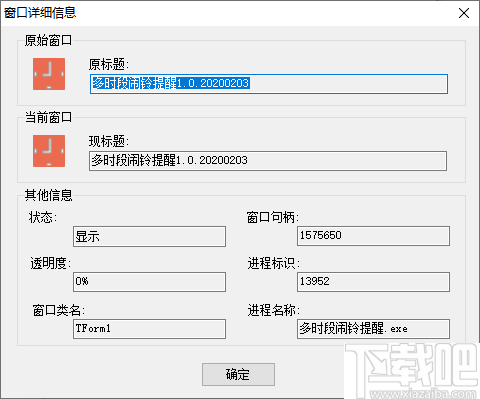Screen dimensions: 480x399
Task: Close the 窗口详细信息 dialog
Action: pos(464,13)
